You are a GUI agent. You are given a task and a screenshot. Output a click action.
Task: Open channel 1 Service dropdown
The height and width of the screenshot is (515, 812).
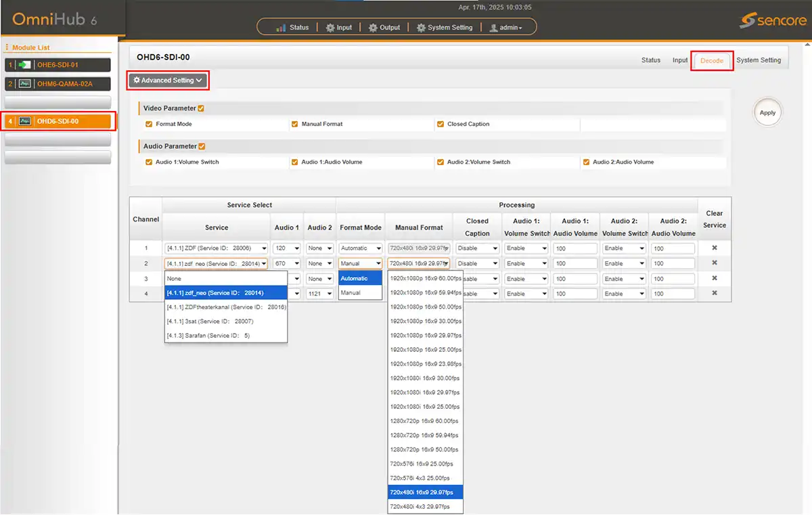pyautogui.click(x=217, y=248)
